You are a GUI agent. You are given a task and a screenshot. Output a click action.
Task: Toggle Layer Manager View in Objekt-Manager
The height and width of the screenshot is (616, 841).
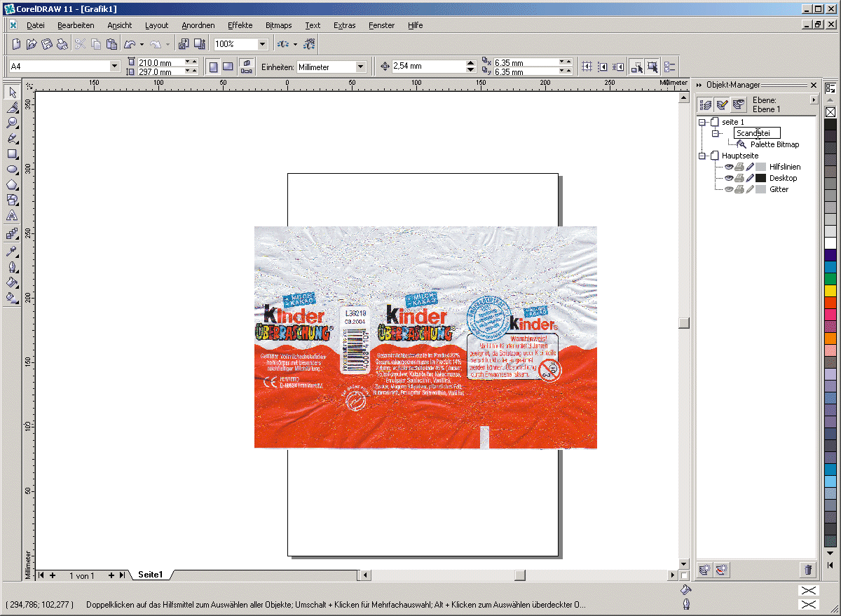738,104
